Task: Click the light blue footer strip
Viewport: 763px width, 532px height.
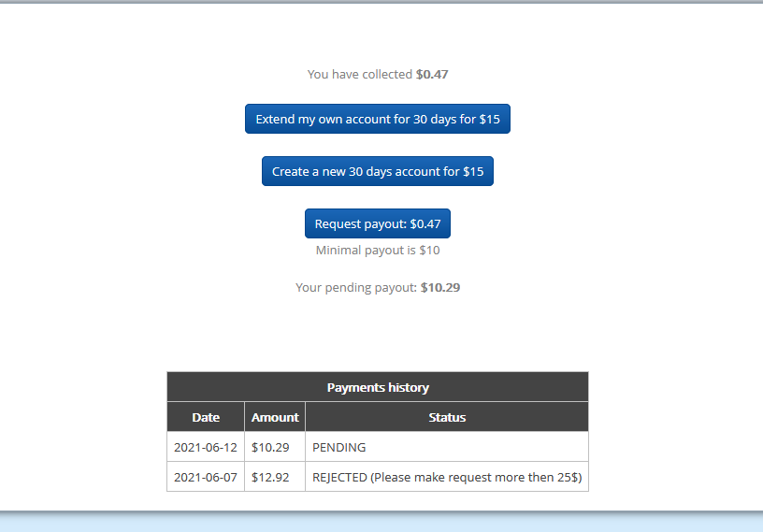Action: click(381, 523)
